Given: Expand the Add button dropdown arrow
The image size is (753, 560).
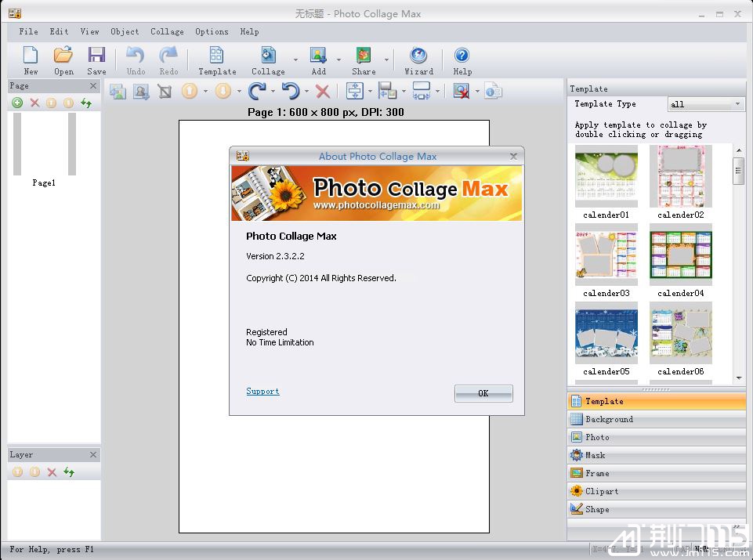Looking at the screenshot, I should click(x=338, y=60).
